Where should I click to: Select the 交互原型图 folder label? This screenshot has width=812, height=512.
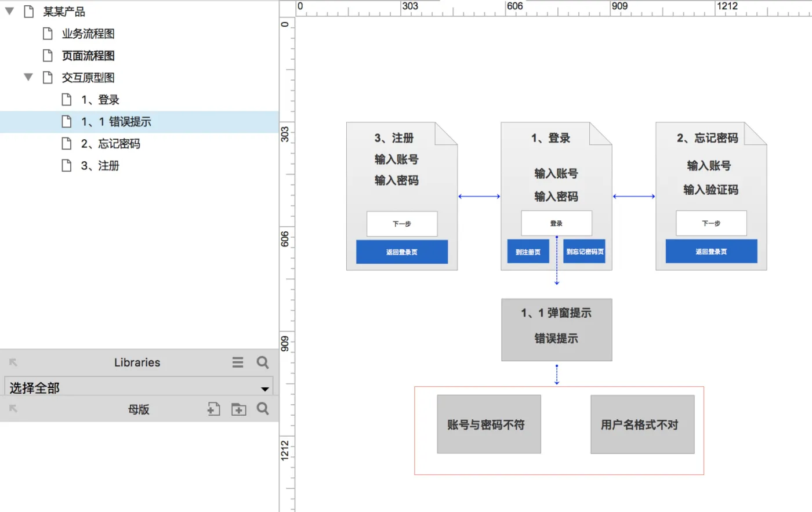(88, 78)
